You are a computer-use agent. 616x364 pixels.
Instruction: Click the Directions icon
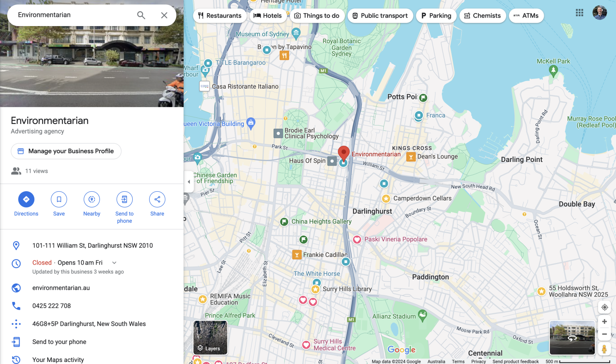tap(26, 199)
